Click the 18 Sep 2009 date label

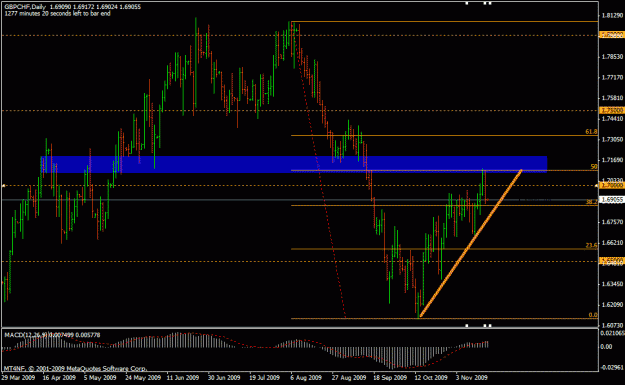(390, 377)
